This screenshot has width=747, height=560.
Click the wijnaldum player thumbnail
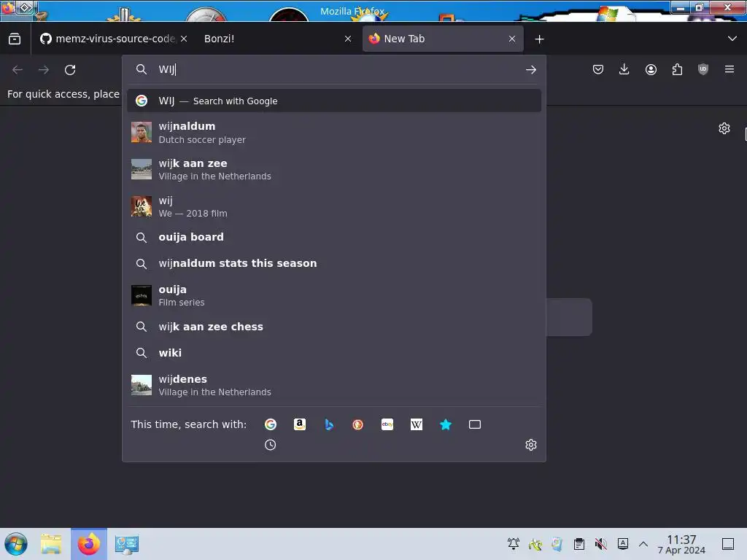[142, 133]
